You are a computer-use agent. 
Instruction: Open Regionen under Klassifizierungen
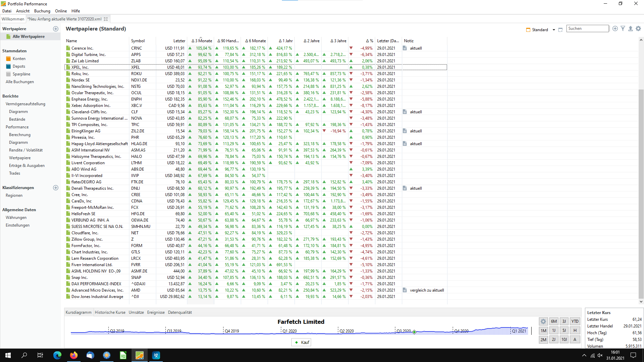pos(14,195)
